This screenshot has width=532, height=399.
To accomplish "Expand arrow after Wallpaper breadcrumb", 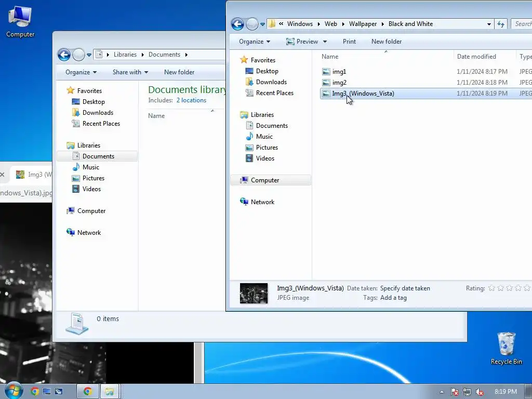I will coord(383,24).
